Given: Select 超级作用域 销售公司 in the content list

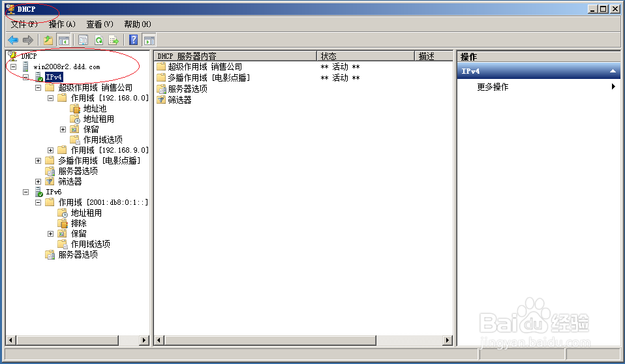Looking at the screenshot, I should 205,67.
